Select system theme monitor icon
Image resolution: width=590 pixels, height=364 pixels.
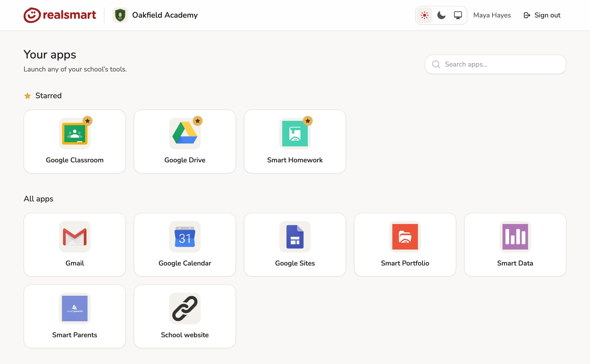(x=458, y=15)
